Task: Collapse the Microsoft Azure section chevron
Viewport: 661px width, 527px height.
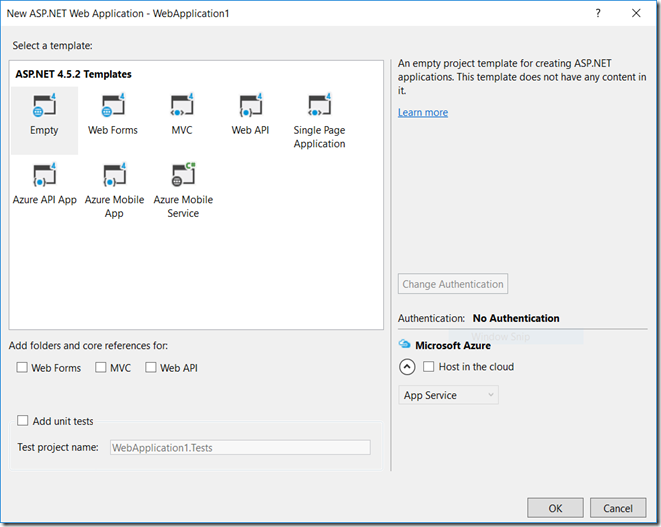Action: [407, 367]
